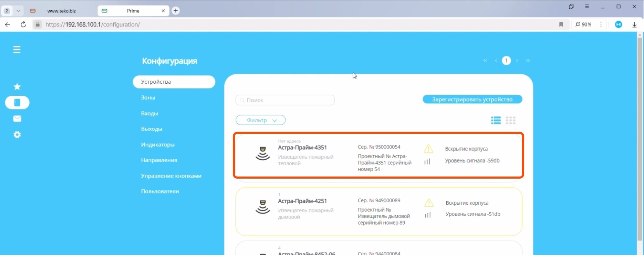The width and height of the screenshot is (644, 255).
Task: Open browser main menu lines icon
Action: click(x=587, y=7)
